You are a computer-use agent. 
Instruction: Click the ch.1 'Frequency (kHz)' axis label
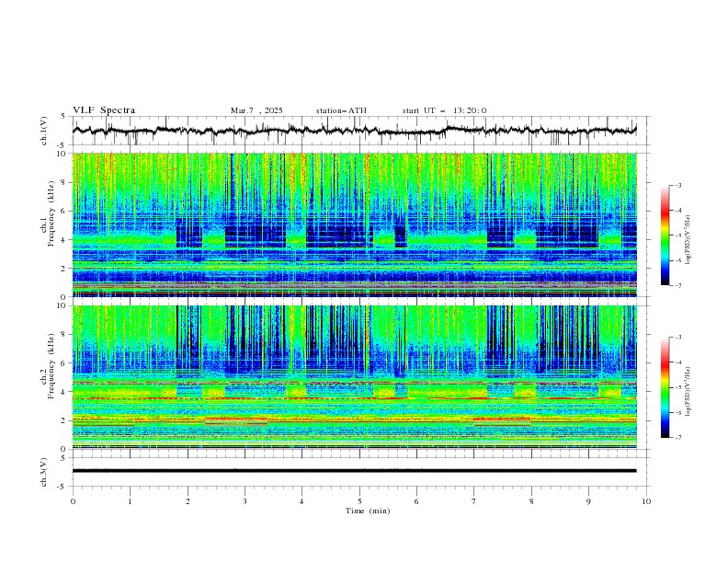(51, 213)
